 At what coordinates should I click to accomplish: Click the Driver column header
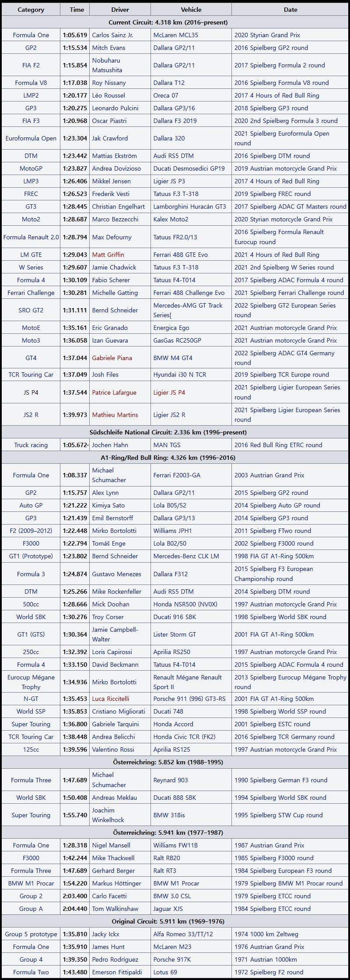pos(120,10)
